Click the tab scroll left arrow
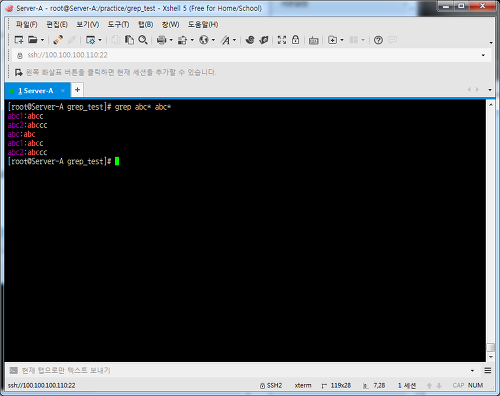Viewport: 500px width, 396px height. [469, 90]
